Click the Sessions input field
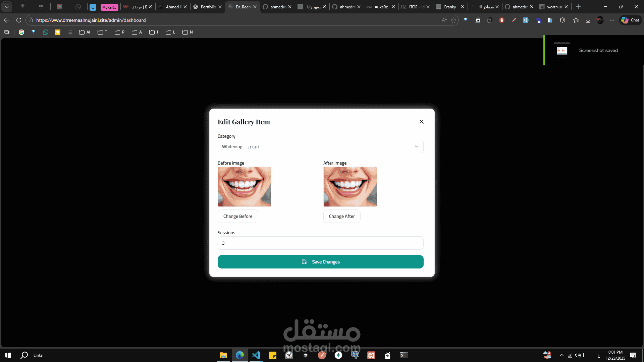 pyautogui.click(x=320, y=243)
